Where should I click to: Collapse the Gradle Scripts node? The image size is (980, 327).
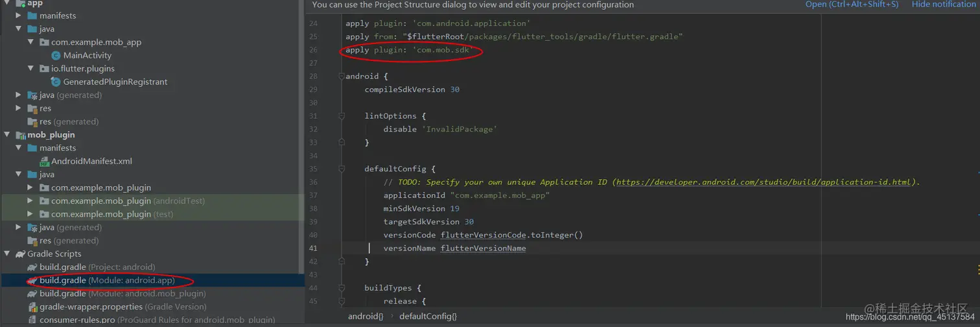6,254
